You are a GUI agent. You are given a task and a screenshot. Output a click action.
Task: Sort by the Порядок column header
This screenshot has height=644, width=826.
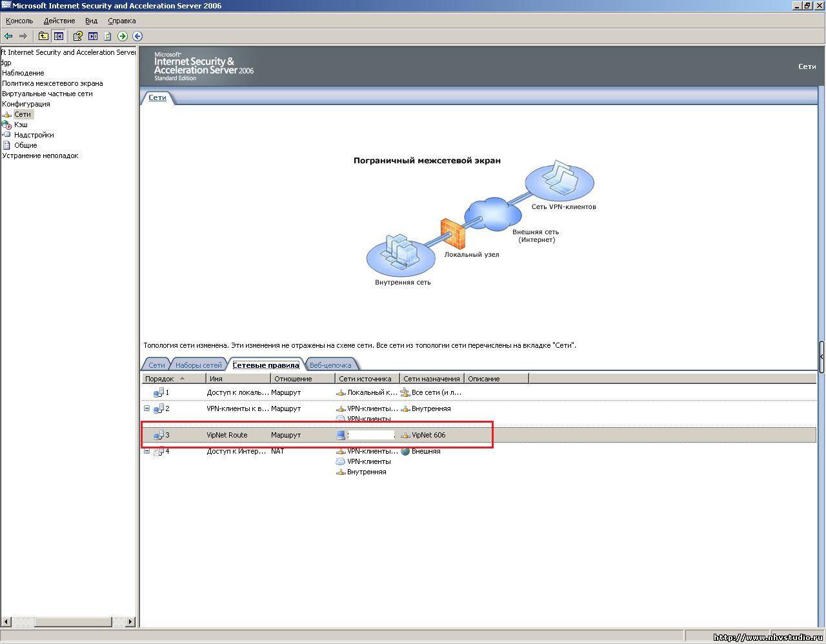pyautogui.click(x=174, y=379)
